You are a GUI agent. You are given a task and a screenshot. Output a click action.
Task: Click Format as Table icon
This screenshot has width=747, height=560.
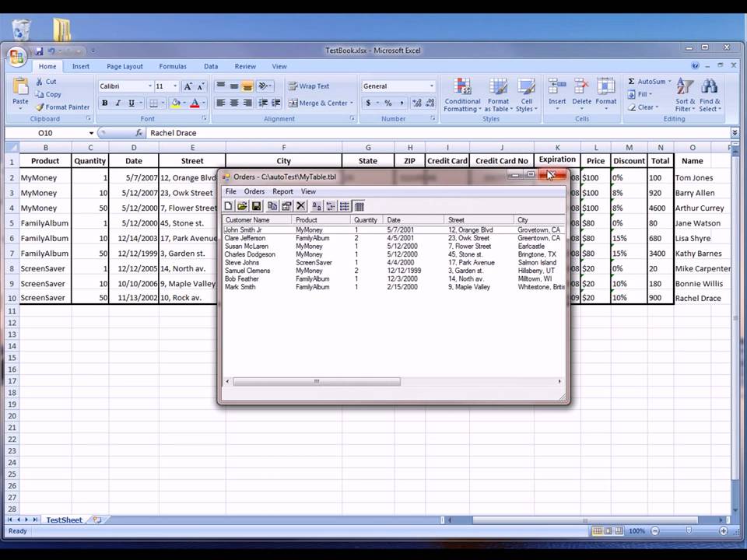click(498, 87)
